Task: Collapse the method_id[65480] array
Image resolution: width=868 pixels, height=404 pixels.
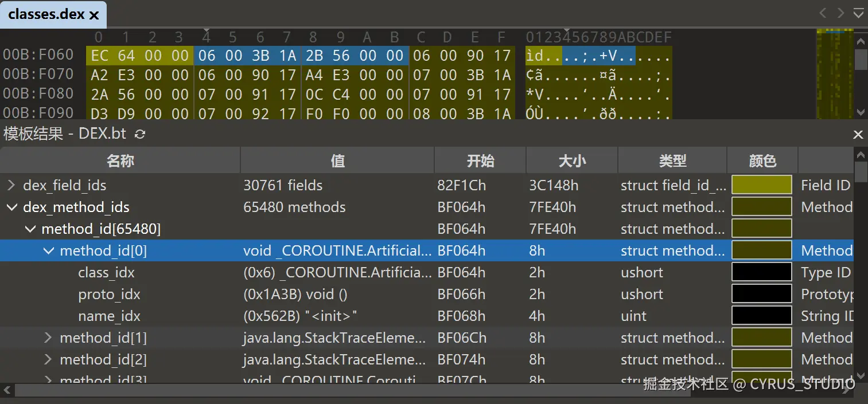Action: point(30,229)
